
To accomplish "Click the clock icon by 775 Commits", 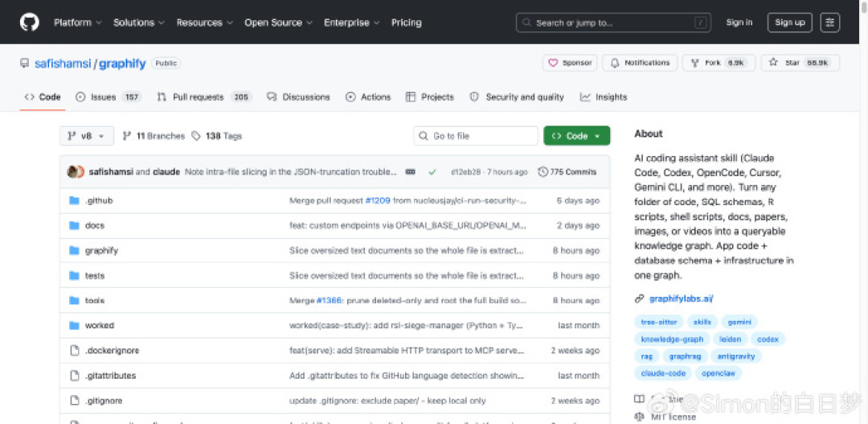I will [543, 172].
